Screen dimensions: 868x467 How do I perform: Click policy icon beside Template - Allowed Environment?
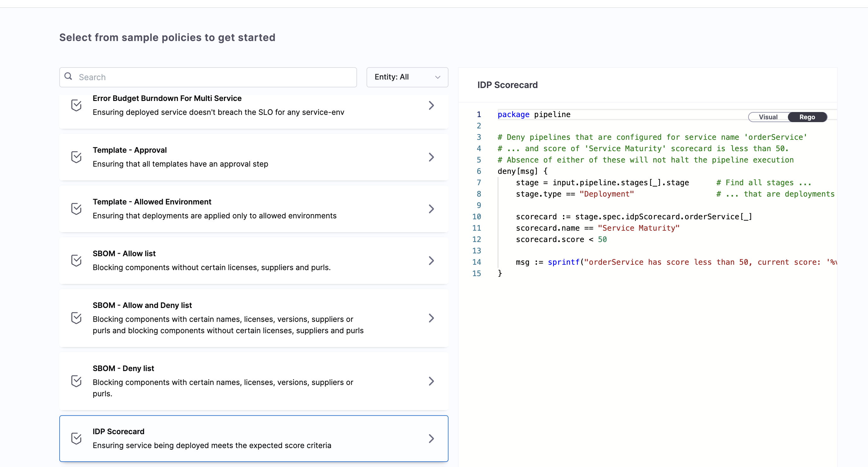tap(77, 209)
